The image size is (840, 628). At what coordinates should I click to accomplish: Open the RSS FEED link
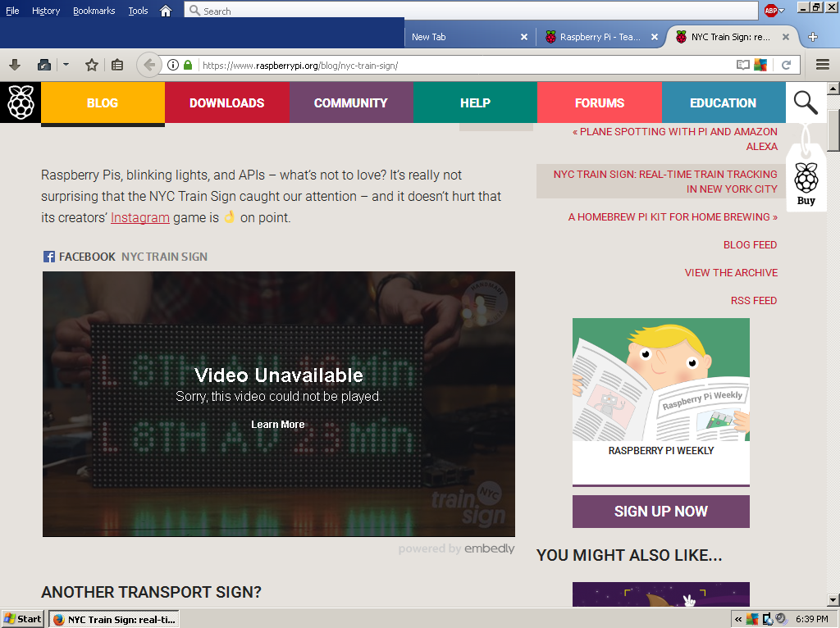pyautogui.click(x=754, y=300)
